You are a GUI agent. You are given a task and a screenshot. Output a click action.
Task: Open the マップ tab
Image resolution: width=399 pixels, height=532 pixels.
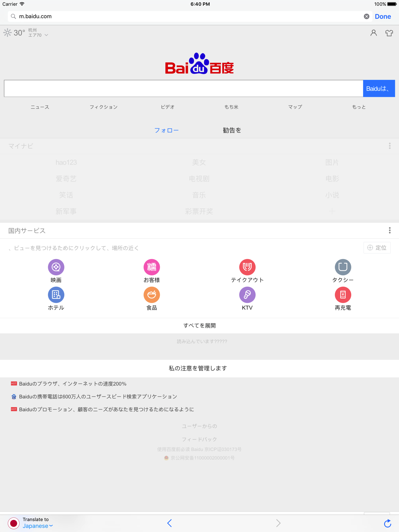pyautogui.click(x=295, y=107)
